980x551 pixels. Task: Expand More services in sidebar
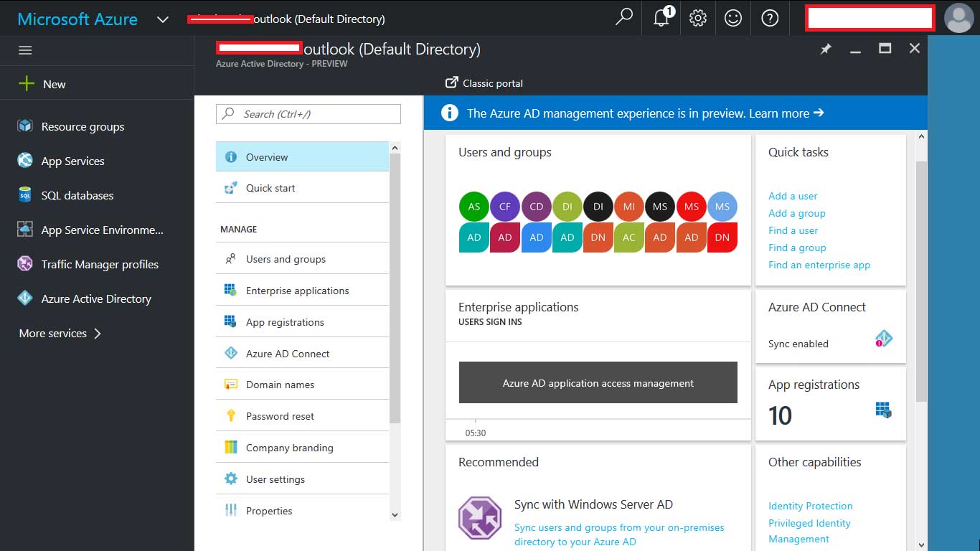point(60,333)
